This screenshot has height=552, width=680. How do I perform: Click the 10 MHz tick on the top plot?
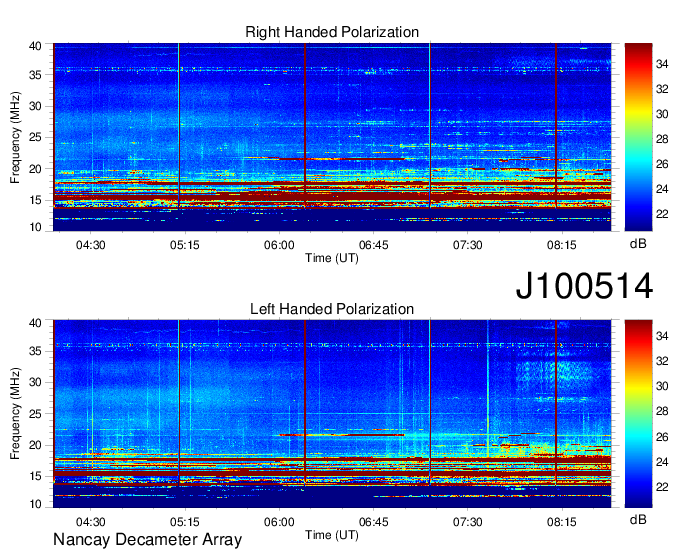[36, 227]
